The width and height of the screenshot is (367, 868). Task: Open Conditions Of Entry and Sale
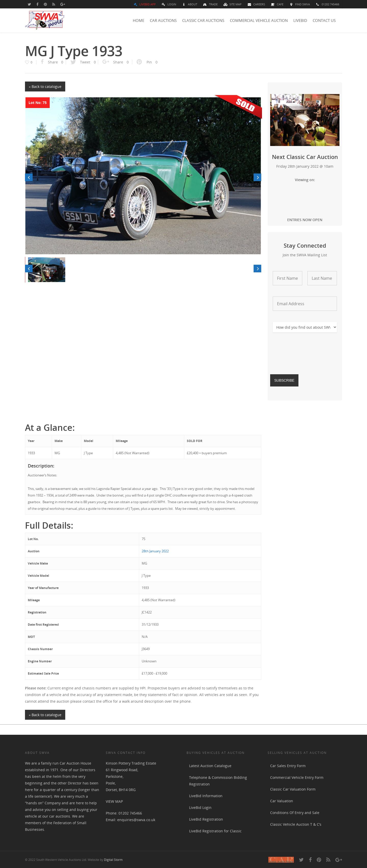[295, 813]
